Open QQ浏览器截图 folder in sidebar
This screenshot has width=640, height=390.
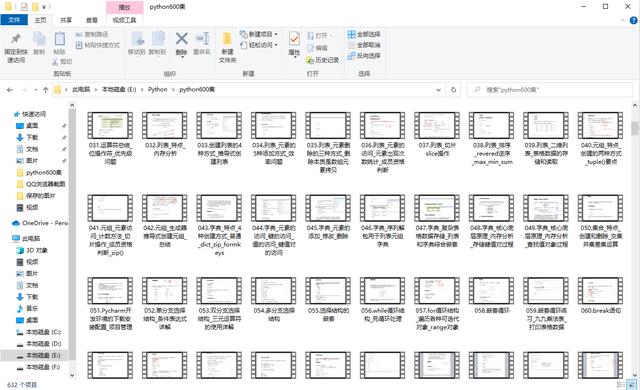tap(41, 184)
